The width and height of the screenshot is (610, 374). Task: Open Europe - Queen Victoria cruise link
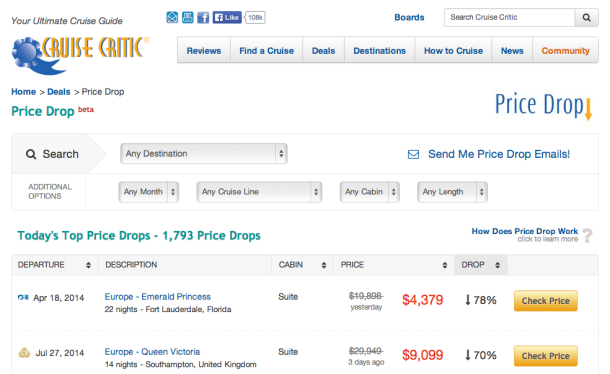pyautogui.click(x=152, y=352)
